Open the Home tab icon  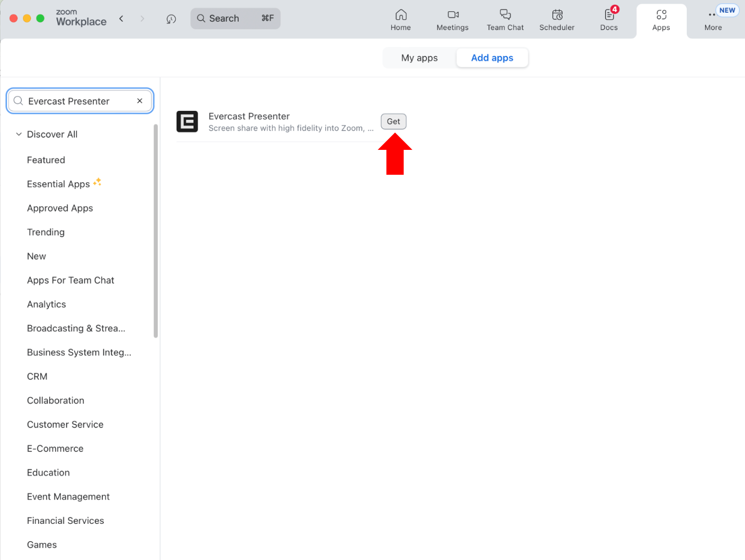pos(401,15)
